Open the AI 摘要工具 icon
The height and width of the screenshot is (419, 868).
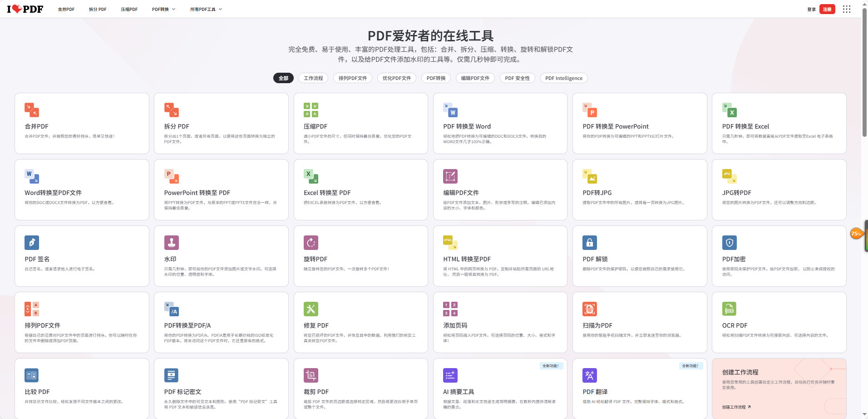tap(450, 375)
